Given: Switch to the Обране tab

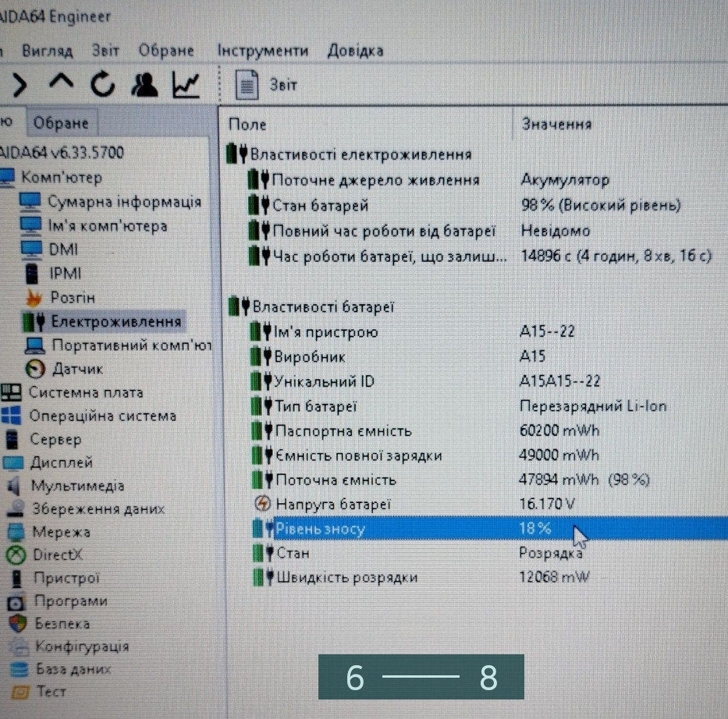Looking at the screenshot, I should (x=60, y=122).
